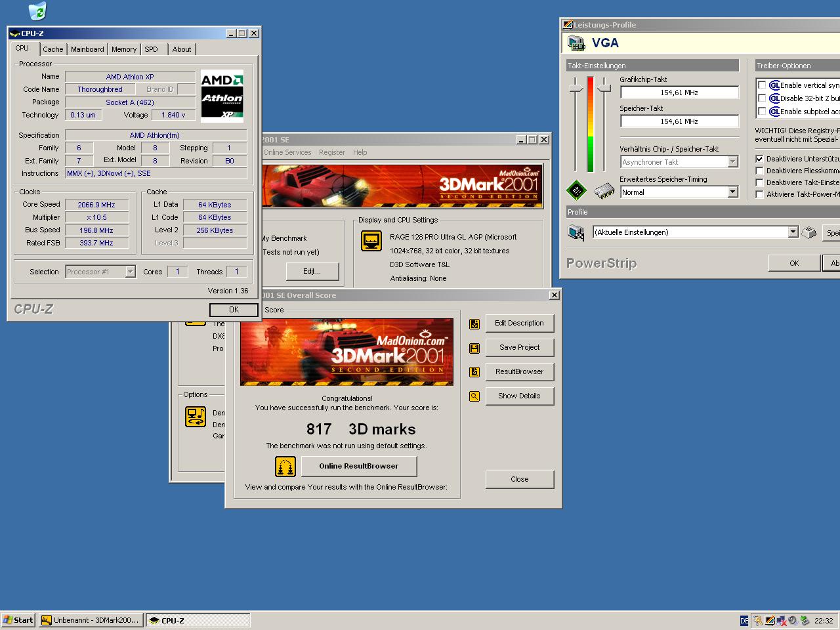
Task: Click the GL icon beside Enable subpixel accuracy
Action: point(774,112)
